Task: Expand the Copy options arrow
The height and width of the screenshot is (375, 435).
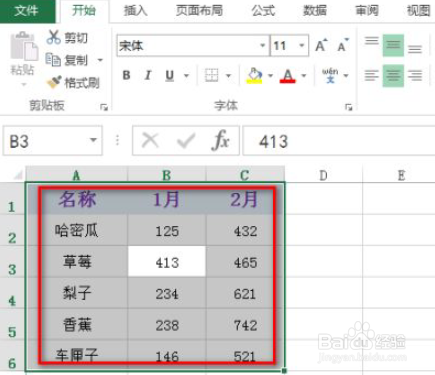Action: [100, 60]
